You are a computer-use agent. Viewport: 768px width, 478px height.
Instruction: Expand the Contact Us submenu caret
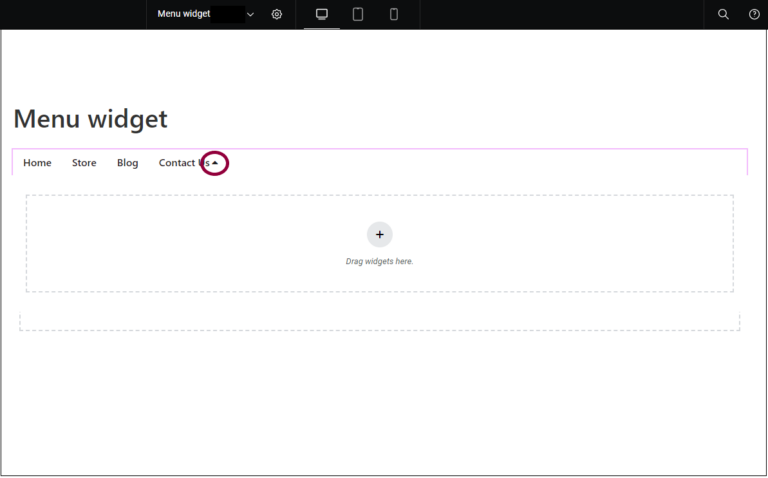tap(215, 163)
